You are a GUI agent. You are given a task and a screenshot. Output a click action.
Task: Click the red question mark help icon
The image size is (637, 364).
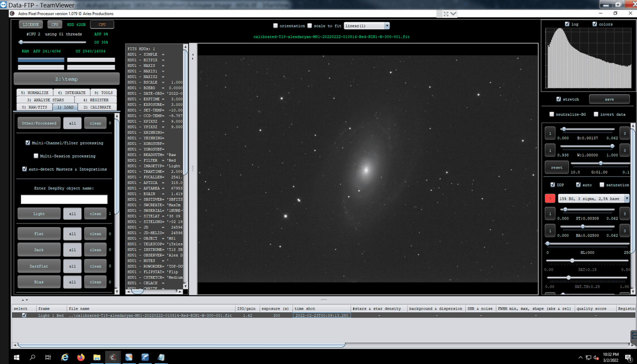(550, 199)
